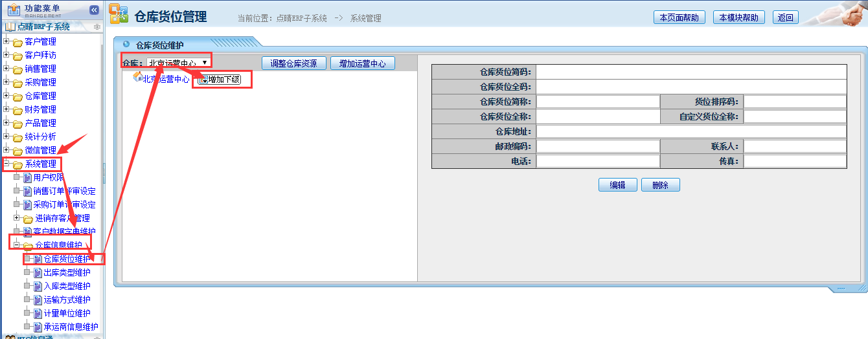Click the 北京运营中心 house icon in tree
The height and width of the screenshot is (339, 868).
coord(137,77)
